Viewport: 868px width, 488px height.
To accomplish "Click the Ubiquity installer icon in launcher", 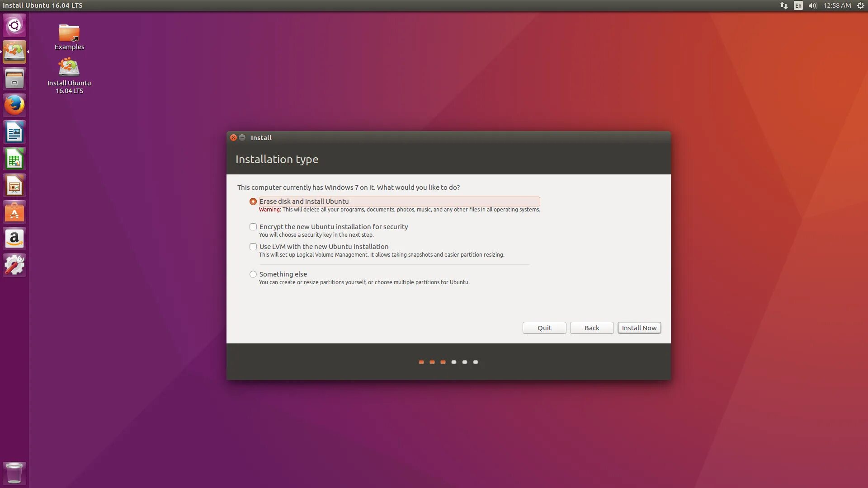I will pos(14,52).
